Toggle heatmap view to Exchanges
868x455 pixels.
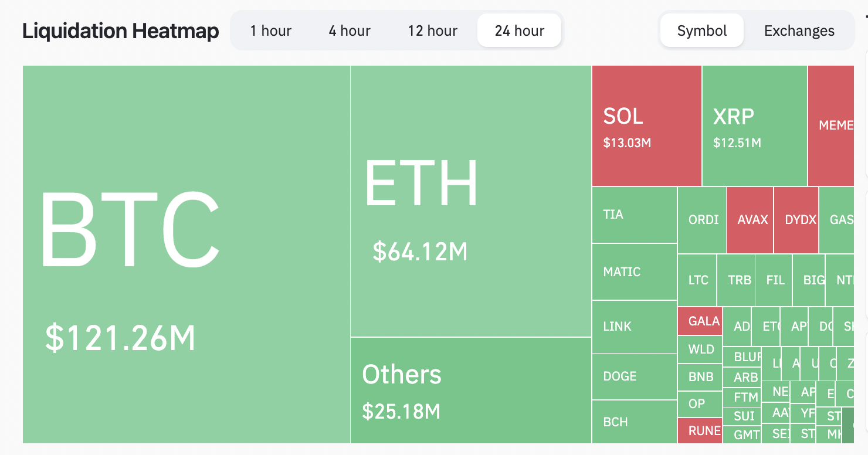[x=799, y=30]
